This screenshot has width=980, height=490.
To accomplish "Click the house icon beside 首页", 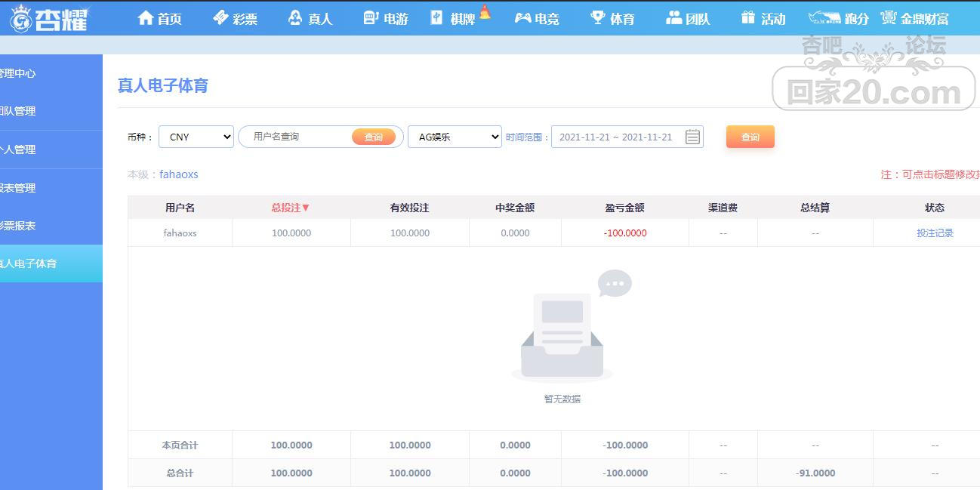I will click(146, 17).
